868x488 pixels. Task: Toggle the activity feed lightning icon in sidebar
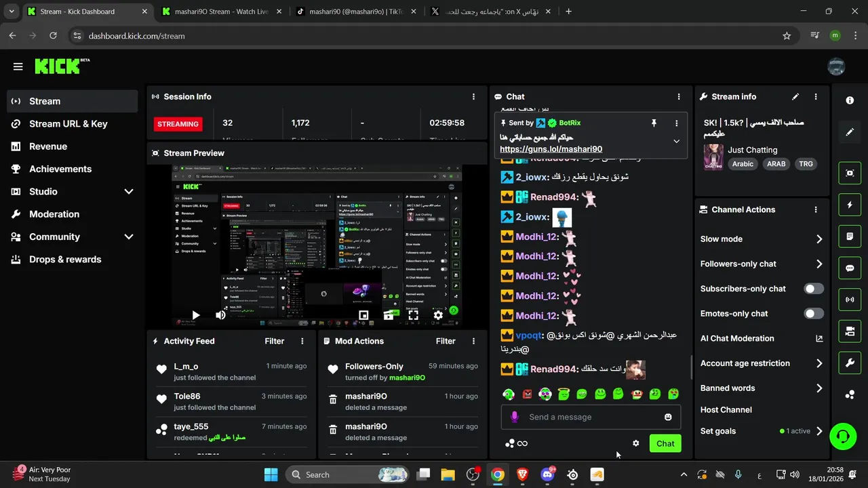pos(850,205)
